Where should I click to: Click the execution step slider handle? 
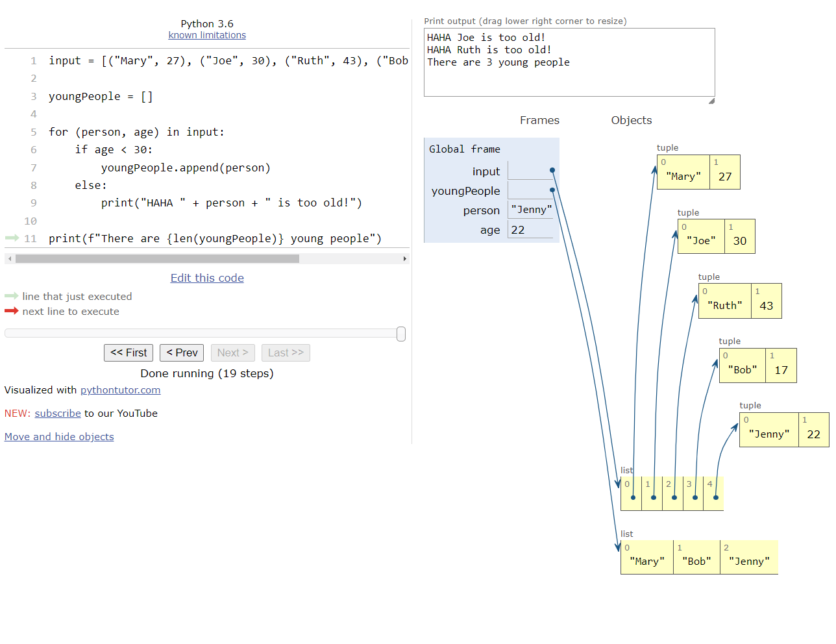point(401,334)
